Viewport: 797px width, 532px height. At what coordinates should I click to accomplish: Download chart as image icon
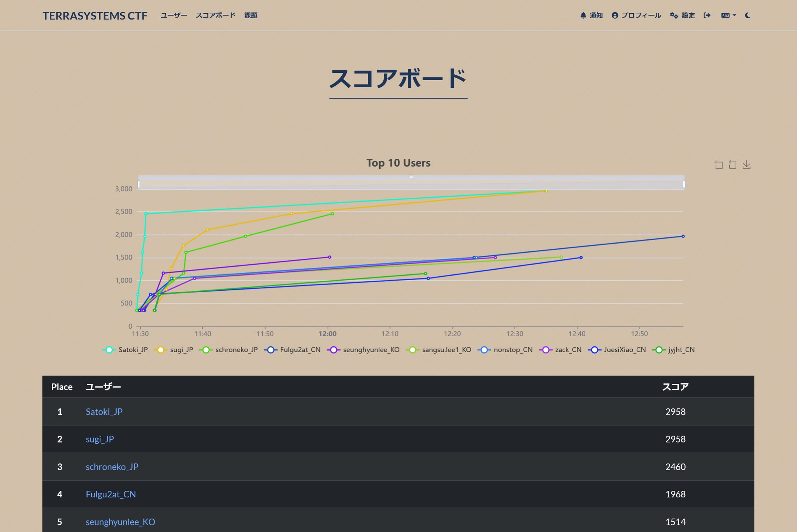(746, 165)
